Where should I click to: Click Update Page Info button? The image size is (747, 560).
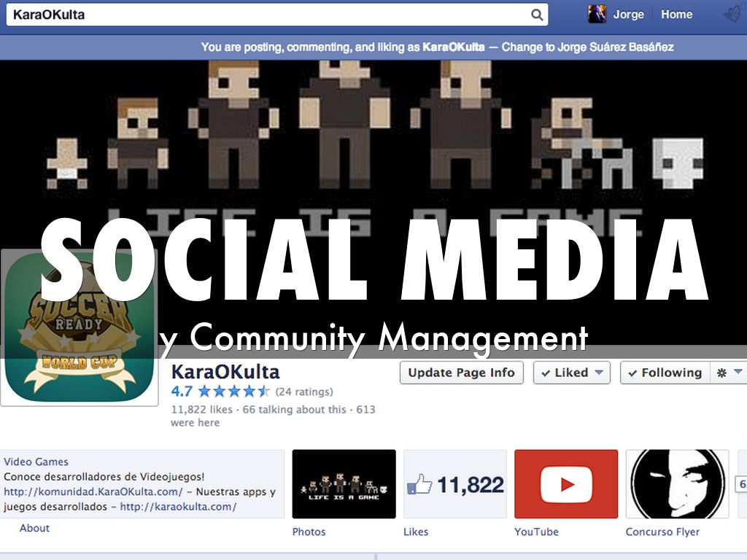click(x=461, y=373)
